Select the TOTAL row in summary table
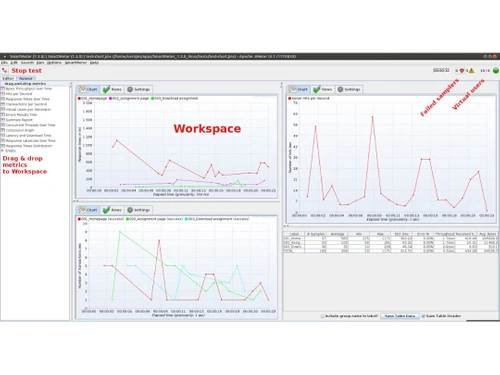The image size is (500, 375). pyautogui.click(x=390, y=251)
